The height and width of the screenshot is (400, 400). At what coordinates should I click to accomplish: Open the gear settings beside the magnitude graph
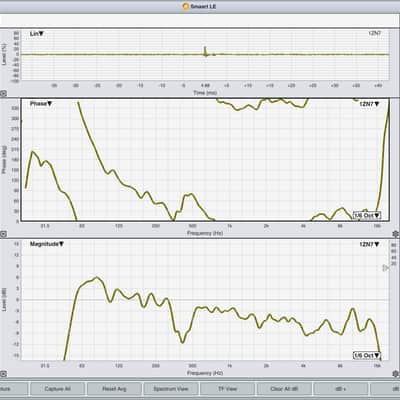click(x=396, y=374)
